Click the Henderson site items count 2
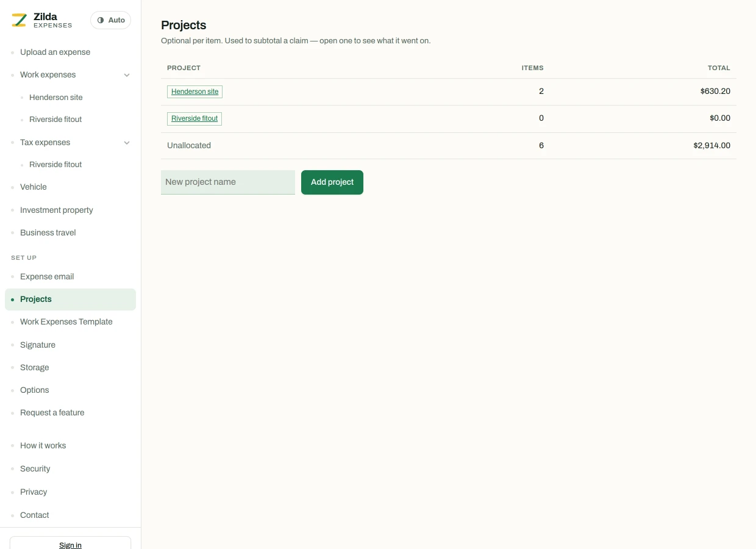The image size is (756, 549). [x=541, y=91]
